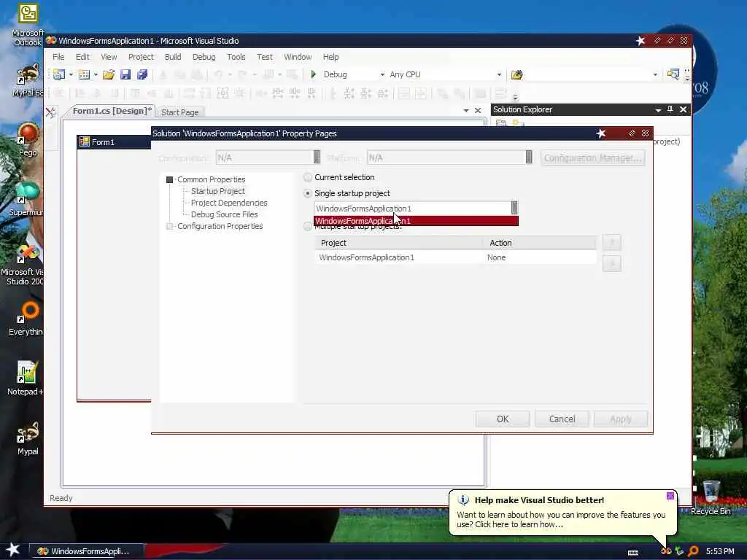Click the Project column header

[399, 243]
